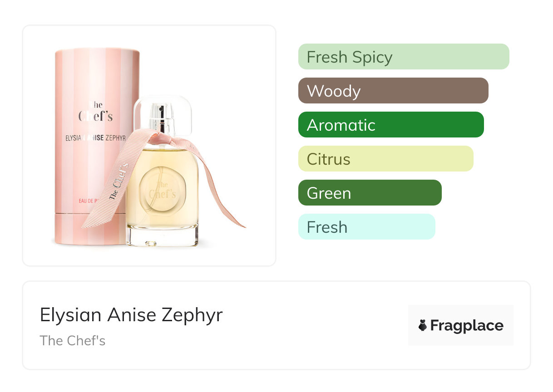Select the light blue Fresh accord bar
Screen dimensions: 553x392
(x=366, y=227)
